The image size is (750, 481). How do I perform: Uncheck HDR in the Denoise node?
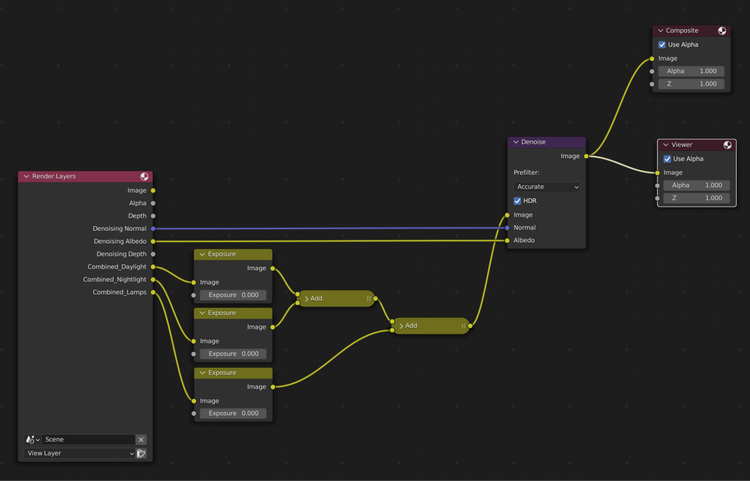tap(518, 201)
